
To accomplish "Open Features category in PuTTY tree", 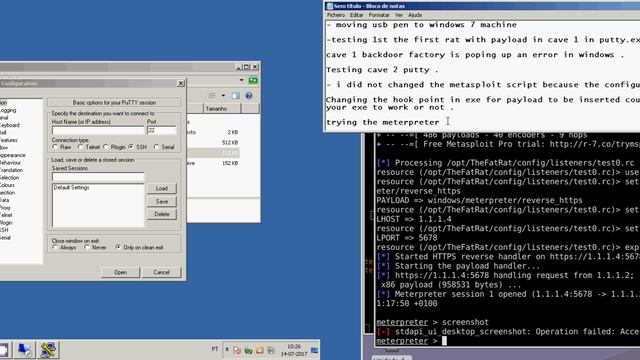I will tap(9, 140).
